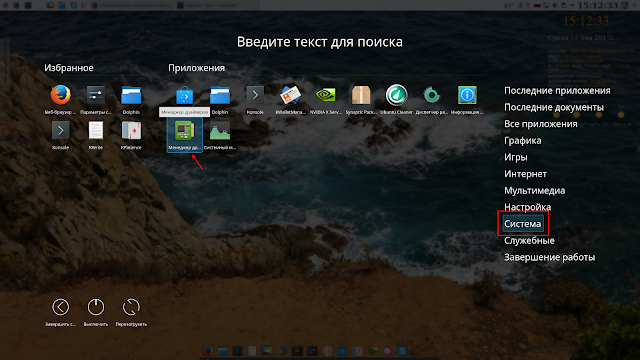Open the Настройка category
Screen dimensions: 640x360
(527, 207)
